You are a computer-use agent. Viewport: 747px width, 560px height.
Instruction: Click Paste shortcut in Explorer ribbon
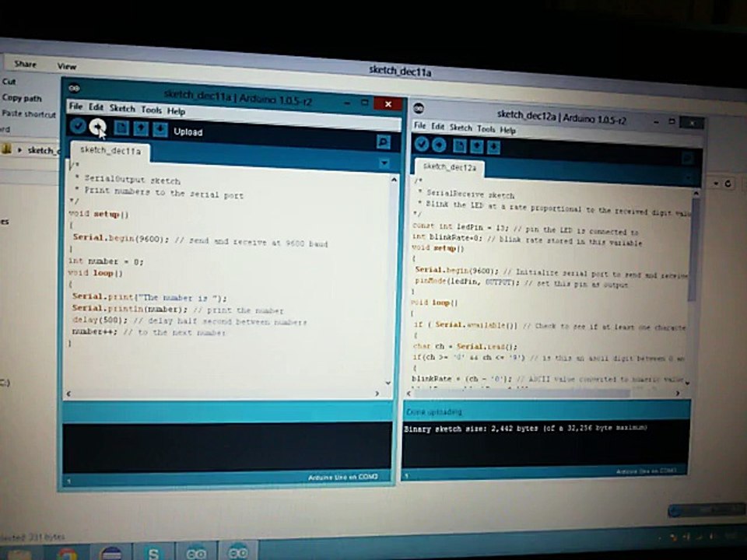29,114
